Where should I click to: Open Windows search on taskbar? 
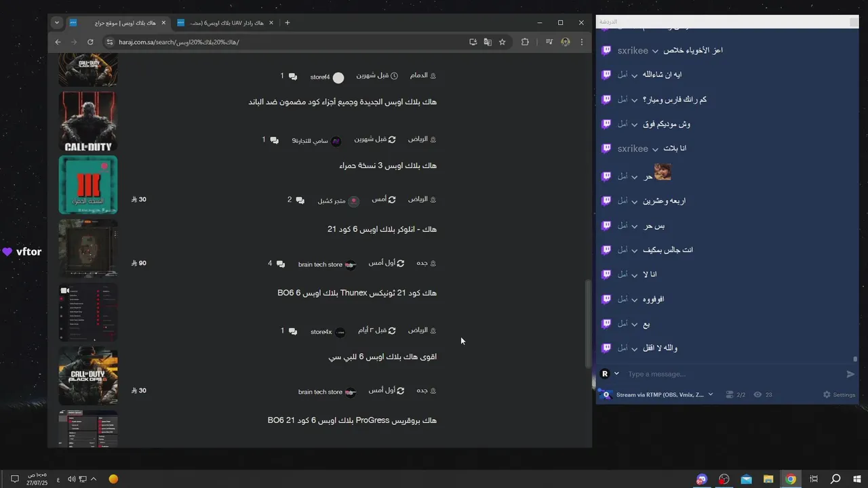tap(835, 479)
